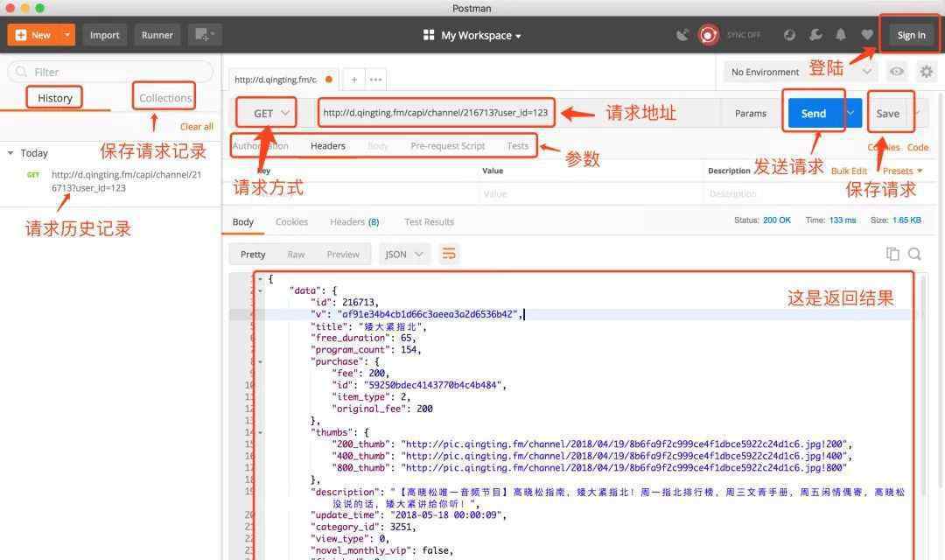The height and width of the screenshot is (560, 945).
Task: Click the Save button
Action: 888,114
